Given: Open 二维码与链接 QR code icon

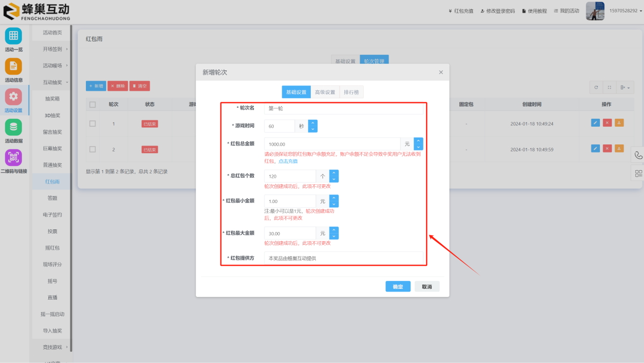Looking at the screenshot, I should [13, 158].
